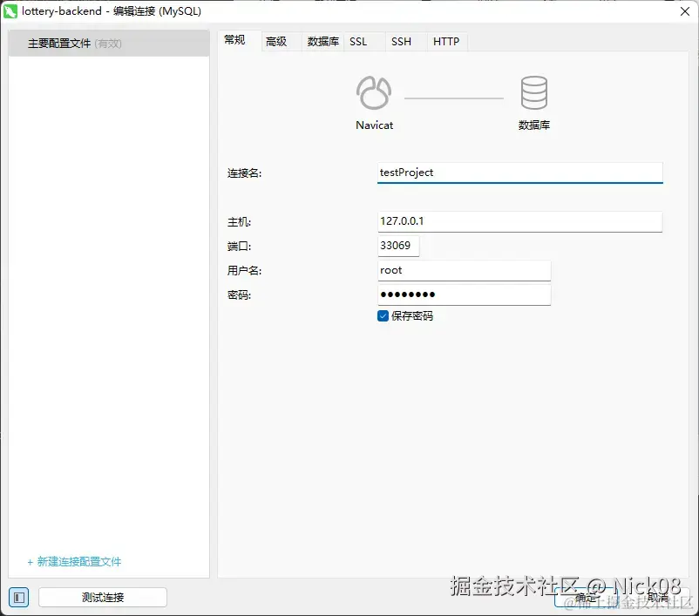Switch to the 数据库 tab

pyautogui.click(x=322, y=39)
